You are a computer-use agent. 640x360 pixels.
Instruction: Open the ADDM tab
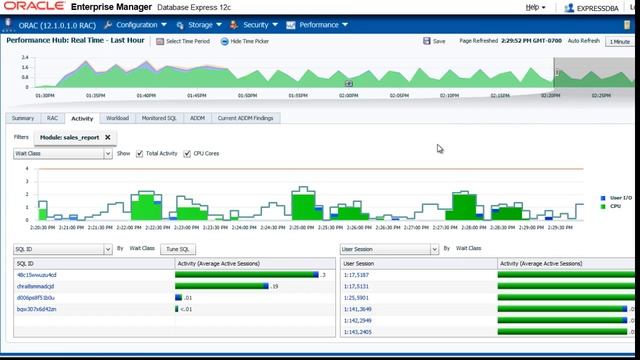click(x=198, y=118)
